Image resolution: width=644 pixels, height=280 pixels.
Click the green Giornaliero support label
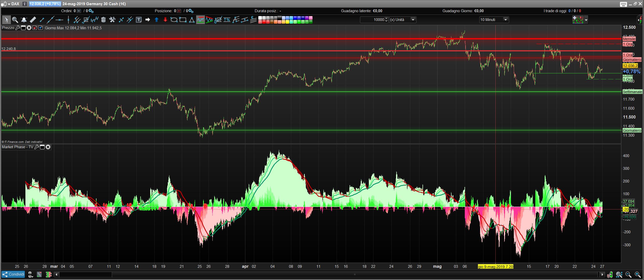632,130
